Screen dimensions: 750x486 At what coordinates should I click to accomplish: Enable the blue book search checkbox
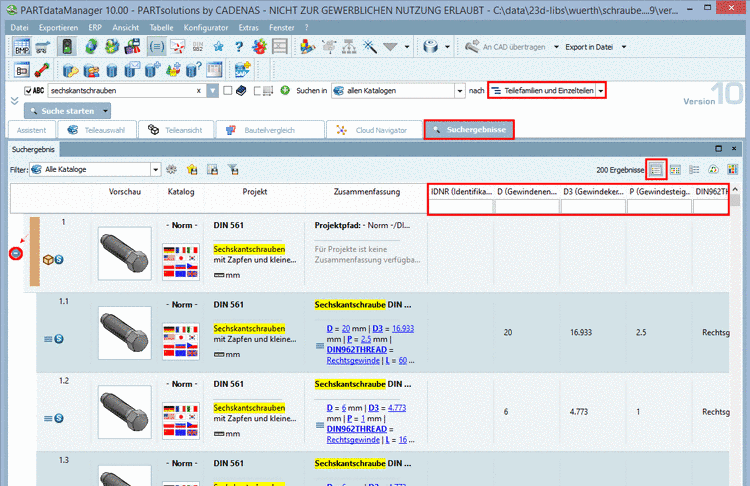pyautogui.click(x=228, y=90)
